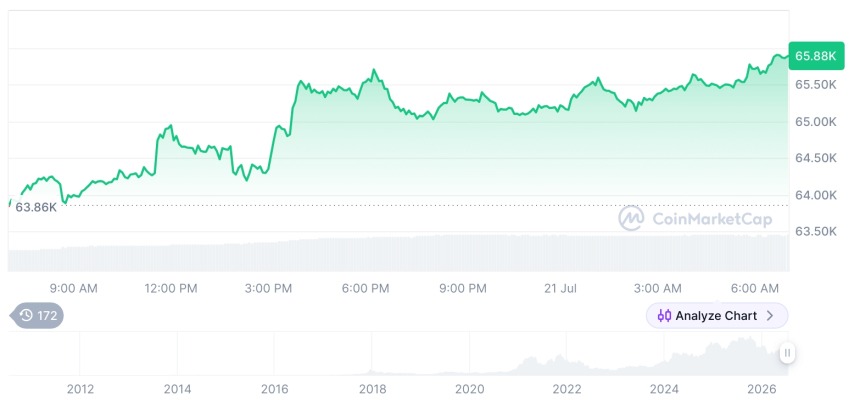Click the clock history icon

point(26,315)
